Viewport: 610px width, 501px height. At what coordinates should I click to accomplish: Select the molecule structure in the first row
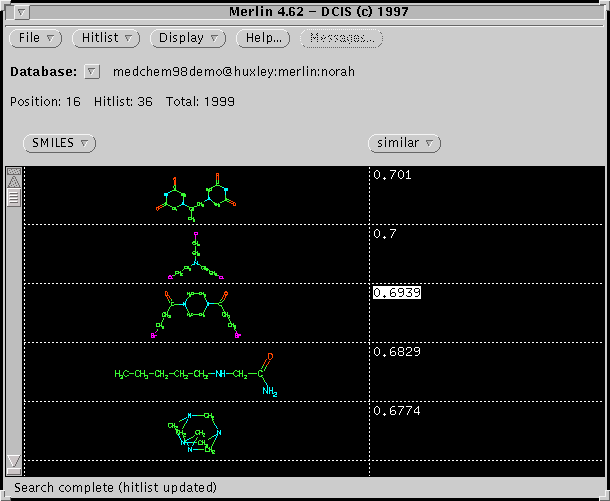pos(196,195)
